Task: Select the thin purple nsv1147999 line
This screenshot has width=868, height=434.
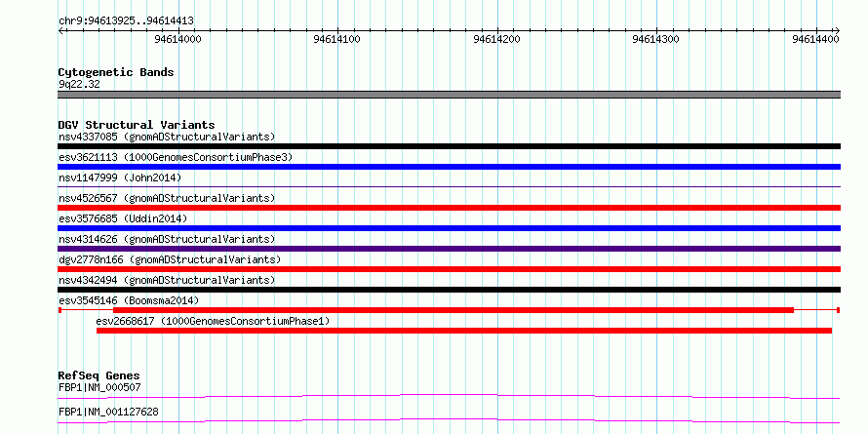Action: [x=449, y=187]
